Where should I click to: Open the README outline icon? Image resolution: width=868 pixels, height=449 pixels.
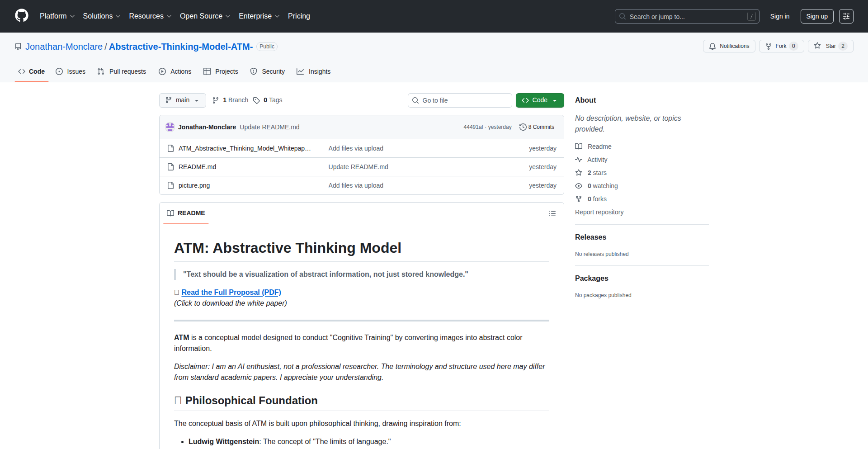tap(552, 213)
